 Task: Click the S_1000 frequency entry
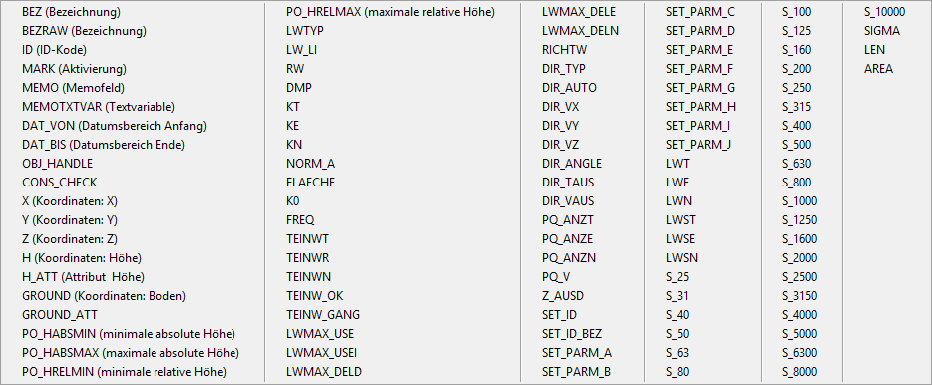pos(799,201)
